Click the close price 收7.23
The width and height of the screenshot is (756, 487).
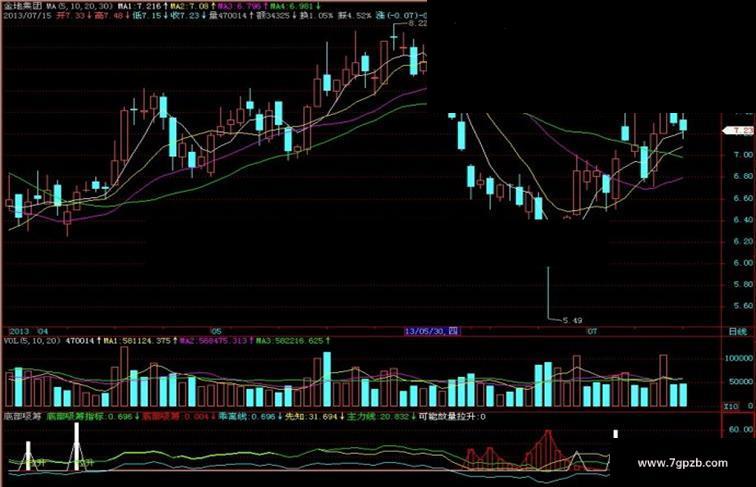pyautogui.click(x=186, y=16)
